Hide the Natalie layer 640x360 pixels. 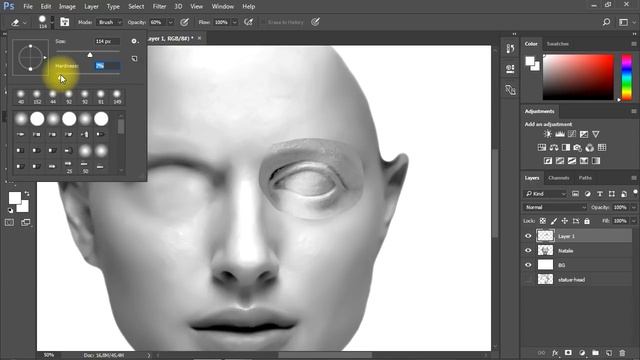528,250
